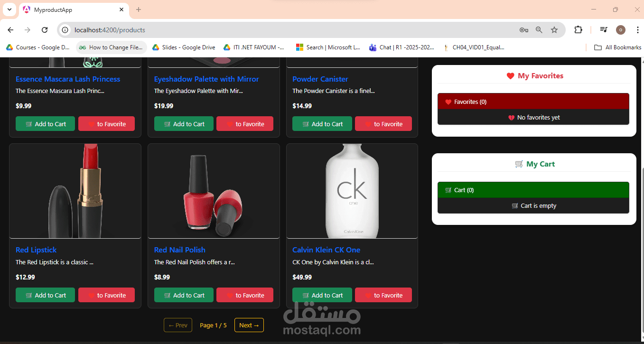Open the Red Lipstick product title

click(x=36, y=250)
